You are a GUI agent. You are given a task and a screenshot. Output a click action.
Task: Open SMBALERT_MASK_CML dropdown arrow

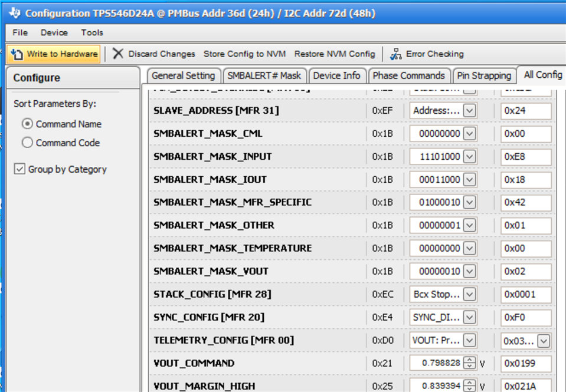tap(469, 133)
